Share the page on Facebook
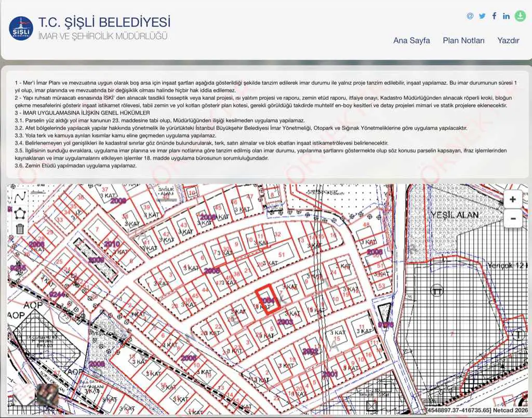The width and height of the screenshot is (532, 418). [495, 16]
